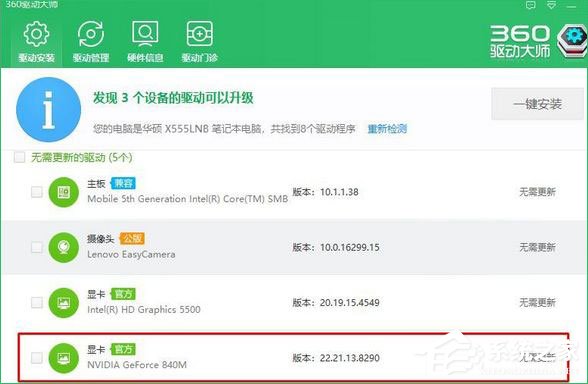The height and width of the screenshot is (384, 588).
Task: Click the Intel HD Graphics display card icon
Action: [x=64, y=302]
